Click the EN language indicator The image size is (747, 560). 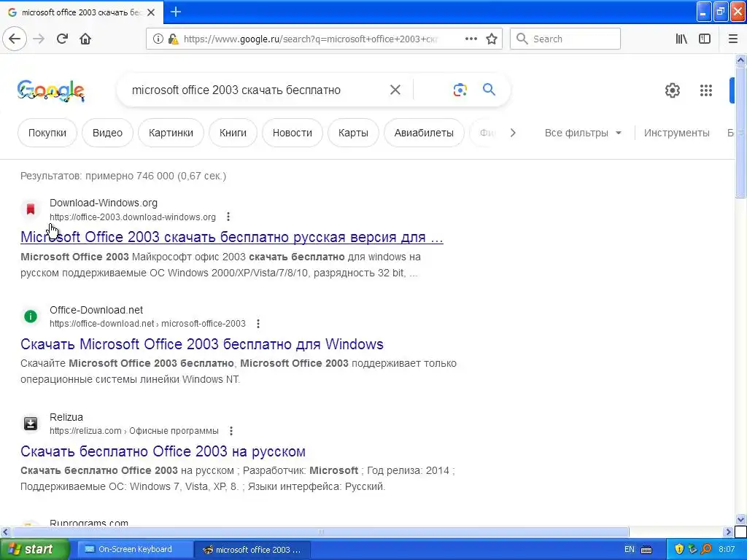(630, 550)
